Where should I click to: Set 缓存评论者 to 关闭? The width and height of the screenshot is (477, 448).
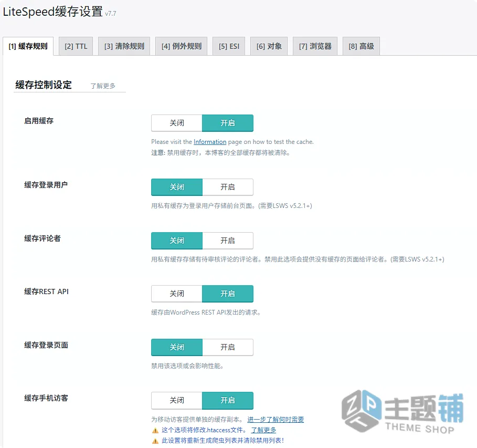177,241
